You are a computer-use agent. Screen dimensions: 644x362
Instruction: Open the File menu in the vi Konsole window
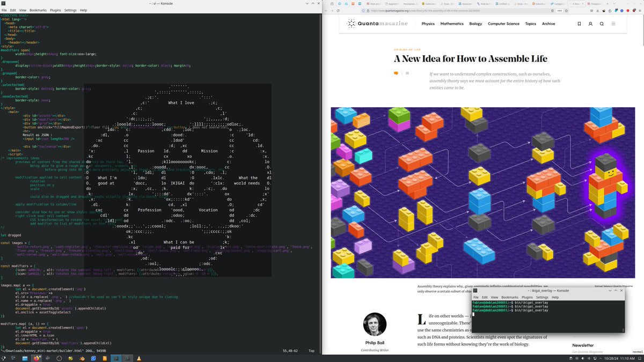click(x=4, y=10)
